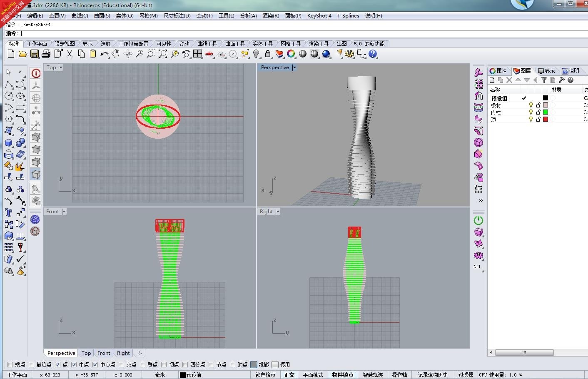Viewport: 588px width, 379px height.
Task: Add a viewport tab with plus button
Action: coord(140,353)
